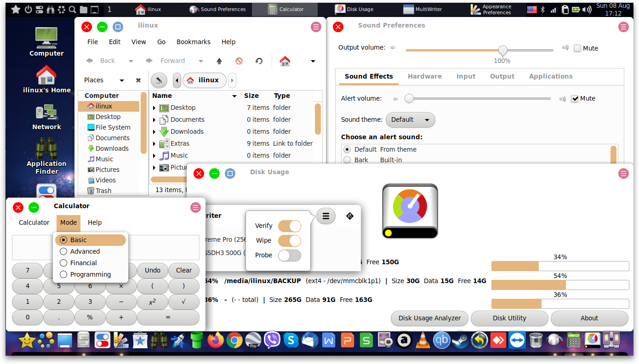Choose the Bark alert sound
This screenshot has height=364, width=639.
click(347, 160)
